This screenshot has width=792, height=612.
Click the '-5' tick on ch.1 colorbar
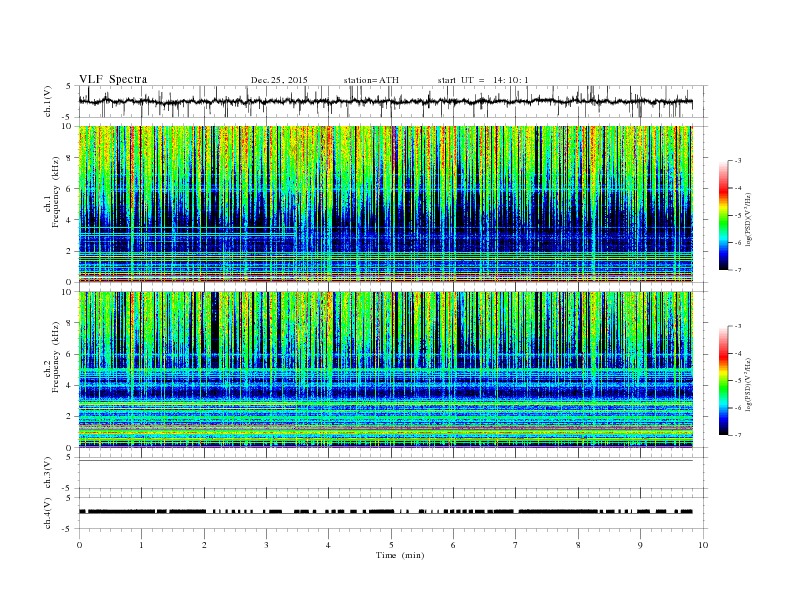[738, 216]
